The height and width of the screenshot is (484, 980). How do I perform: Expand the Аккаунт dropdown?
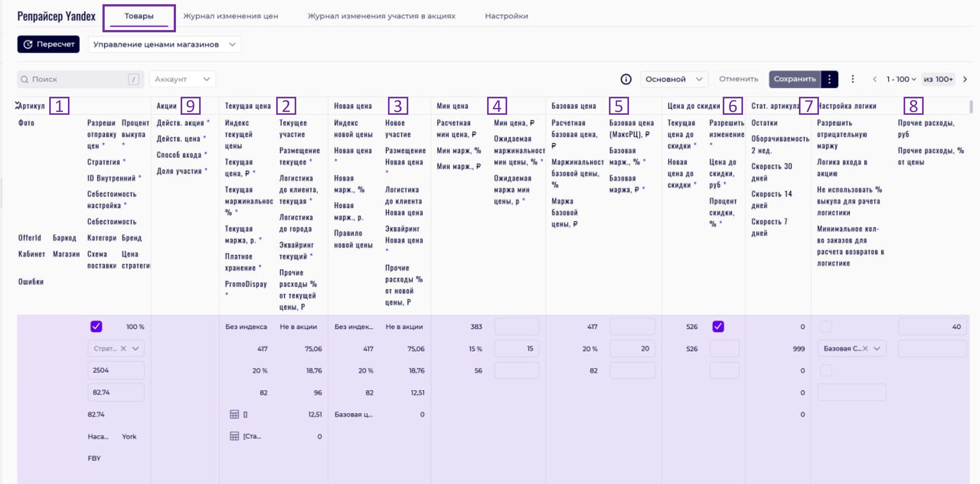(182, 79)
